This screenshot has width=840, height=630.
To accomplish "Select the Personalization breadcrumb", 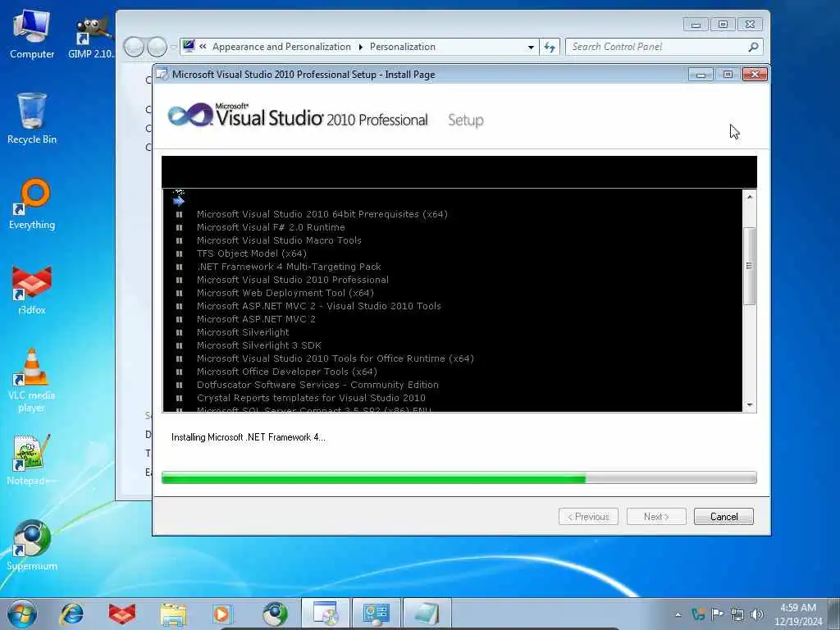I will click(402, 47).
